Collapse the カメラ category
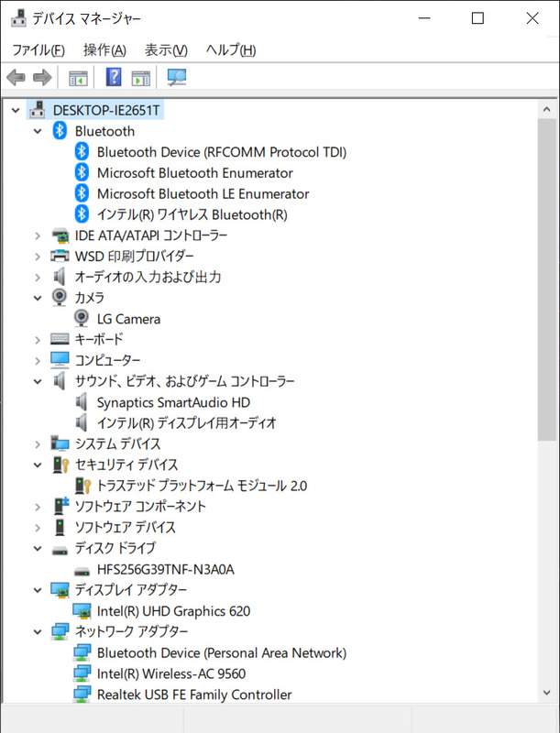Screen dimensions: 560x733 coord(38,299)
